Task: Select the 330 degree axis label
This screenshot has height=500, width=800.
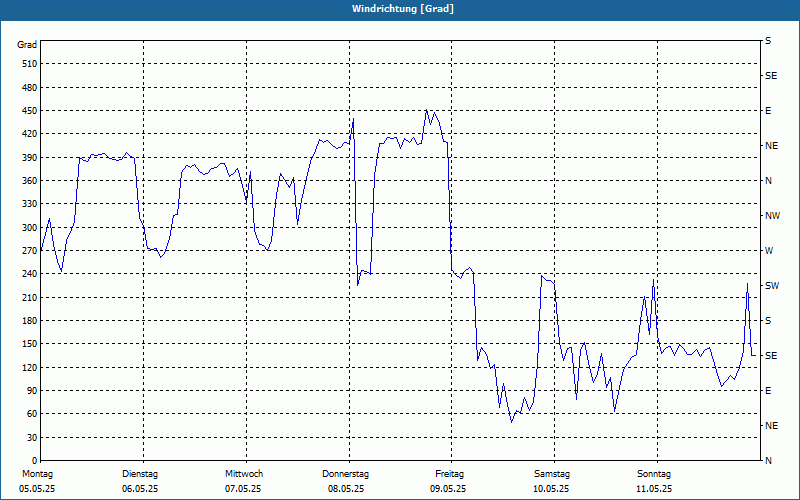Action: (30, 204)
